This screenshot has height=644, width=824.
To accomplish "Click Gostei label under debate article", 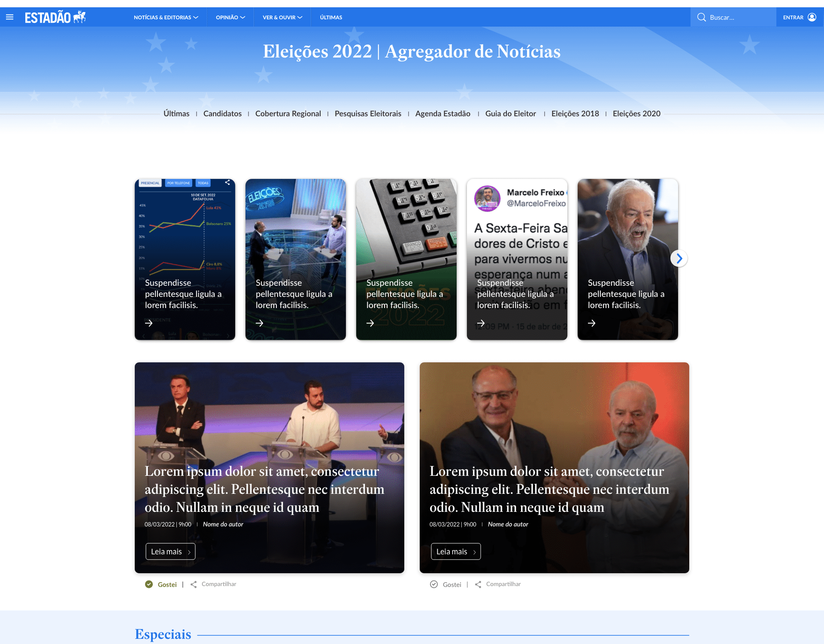I will pos(167,584).
